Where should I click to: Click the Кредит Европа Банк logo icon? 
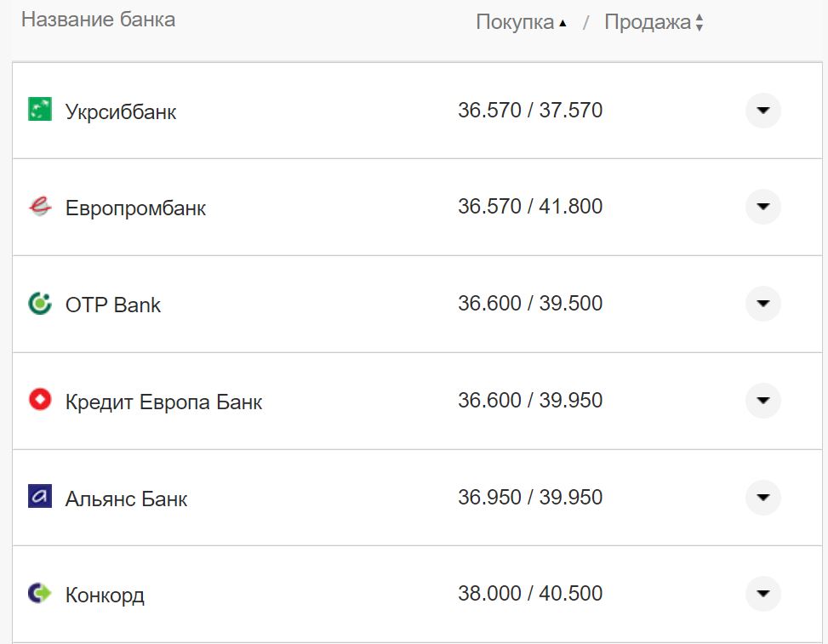pyautogui.click(x=40, y=401)
